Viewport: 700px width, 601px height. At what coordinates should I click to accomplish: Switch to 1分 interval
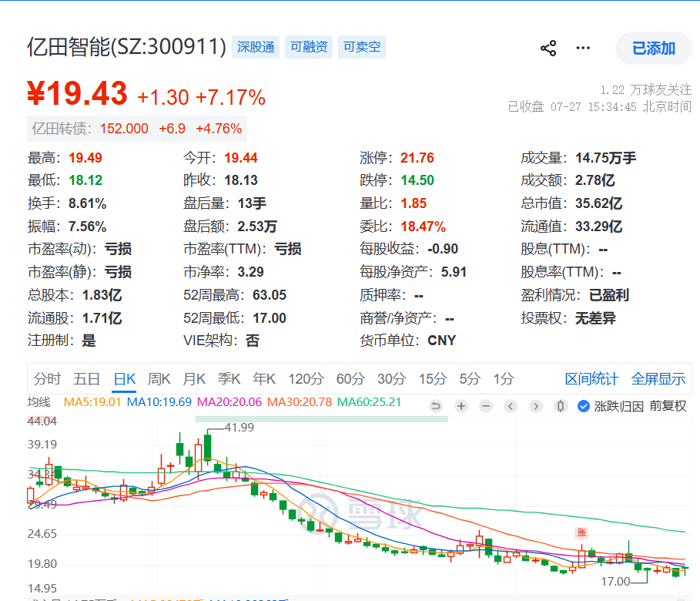[504, 379]
